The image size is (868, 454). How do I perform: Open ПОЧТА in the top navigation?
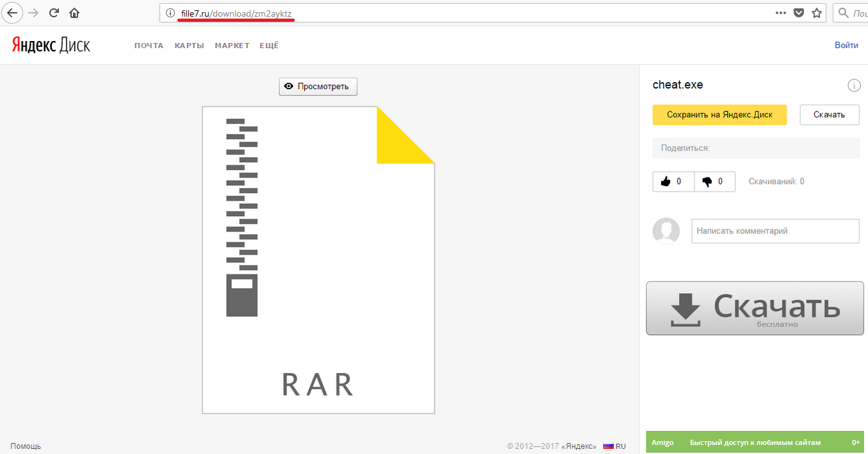pyautogui.click(x=149, y=46)
